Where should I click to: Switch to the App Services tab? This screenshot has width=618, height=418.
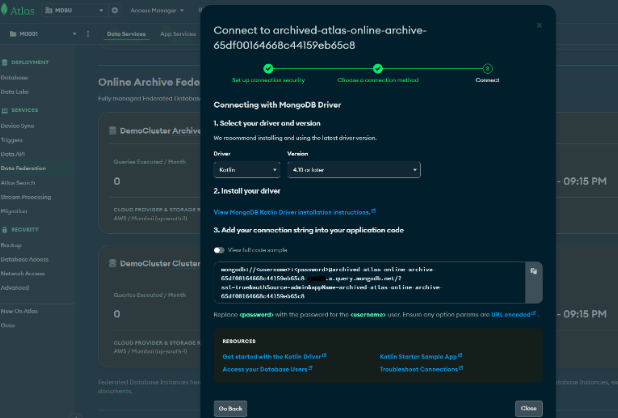(x=178, y=34)
